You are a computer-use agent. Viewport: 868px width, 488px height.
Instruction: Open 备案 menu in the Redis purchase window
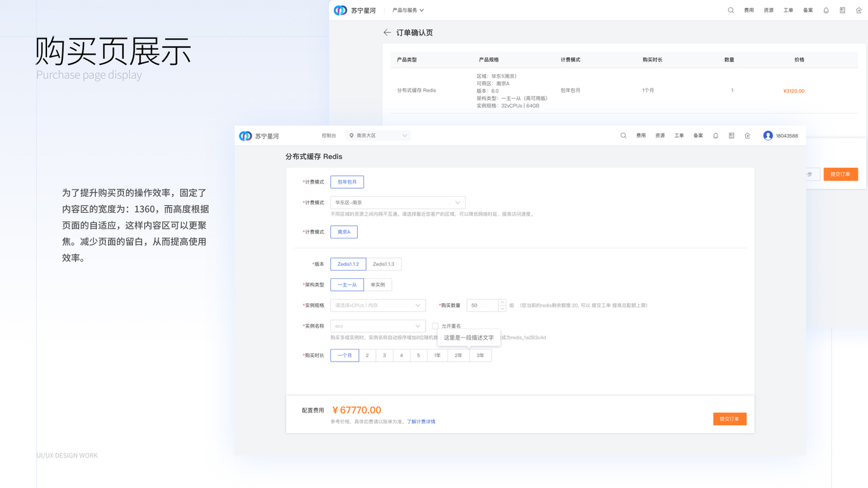tap(698, 135)
